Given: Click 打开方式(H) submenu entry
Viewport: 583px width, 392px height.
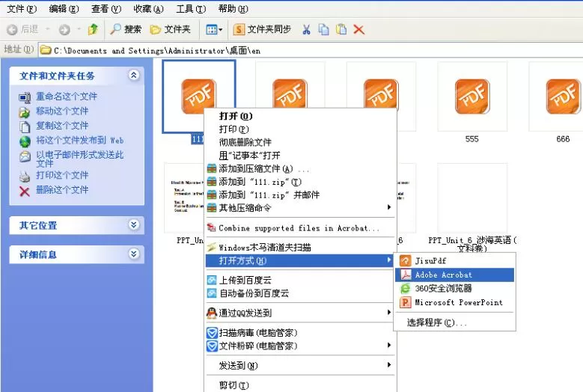Looking at the screenshot, I should [300, 260].
